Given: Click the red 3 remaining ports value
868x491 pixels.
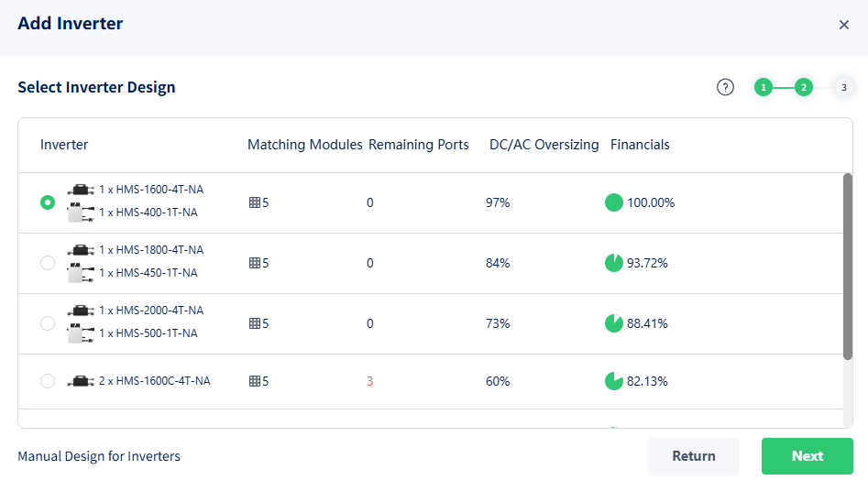Looking at the screenshot, I should click(369, 381).
